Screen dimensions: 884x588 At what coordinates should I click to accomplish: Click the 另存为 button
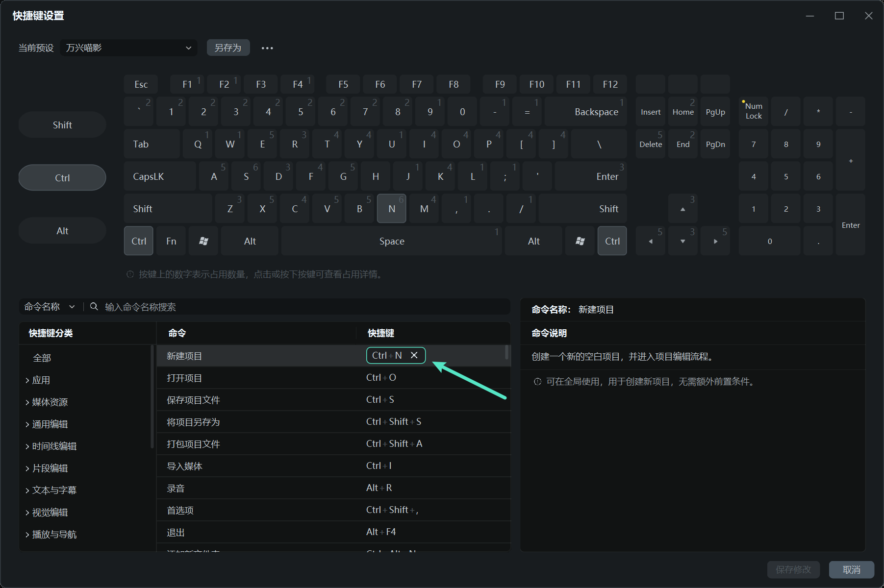228,48
